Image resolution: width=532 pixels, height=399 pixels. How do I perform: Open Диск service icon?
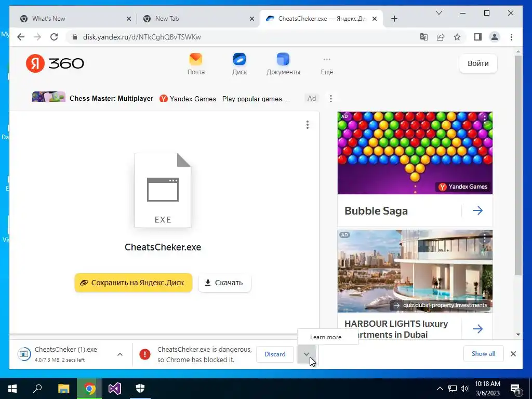click(x=240, y=64)
